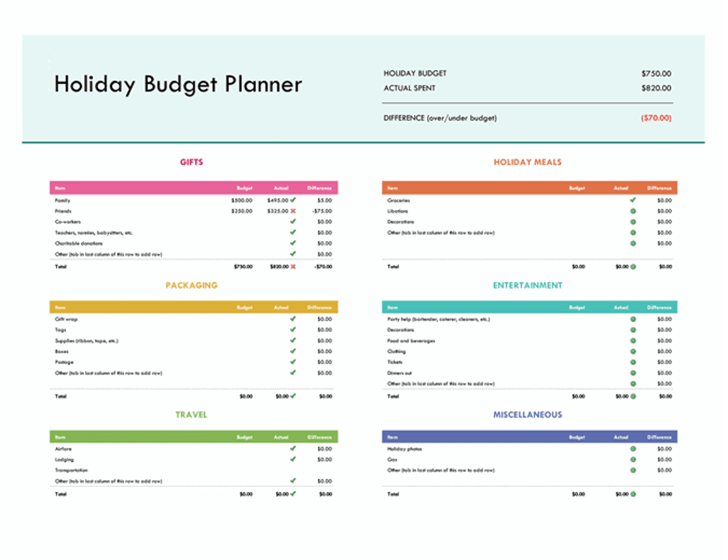This screenshot has height=560, width=728.
Task: Click the Holiday Budget Planner title
Action: pyautogui.click(x=178, y=85)
